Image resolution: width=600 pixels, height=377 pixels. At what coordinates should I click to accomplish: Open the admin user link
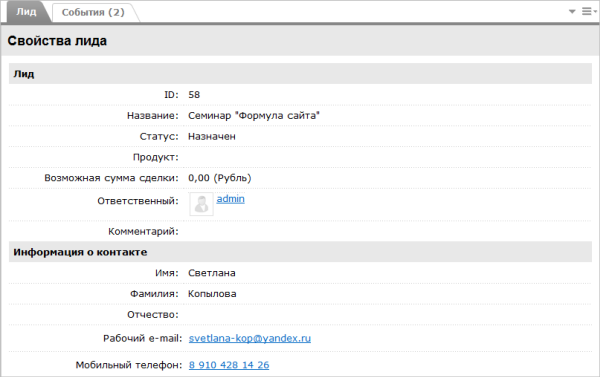point(230,199)
